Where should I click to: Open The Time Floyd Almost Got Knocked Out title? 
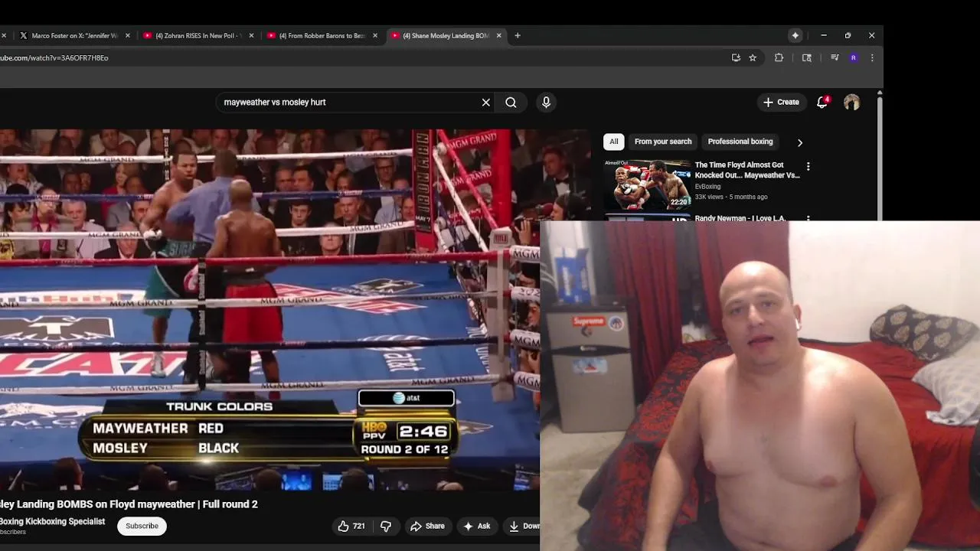pos(747,170)
